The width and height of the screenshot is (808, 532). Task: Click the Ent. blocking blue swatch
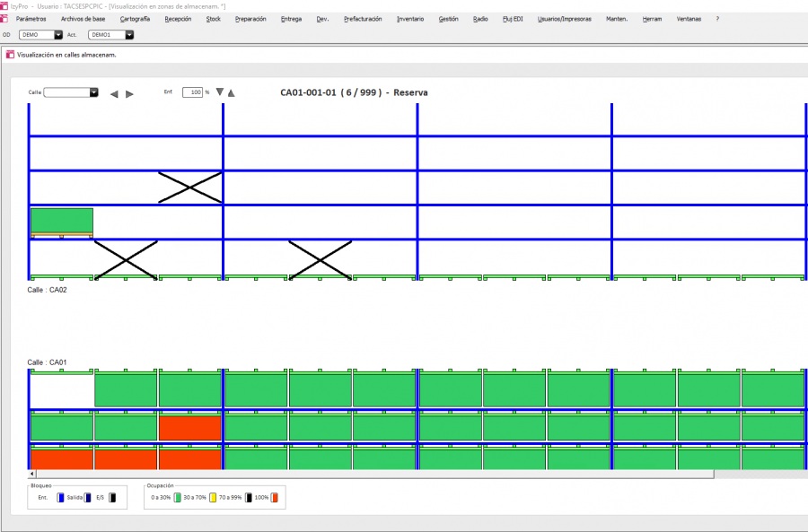point(60,497)
